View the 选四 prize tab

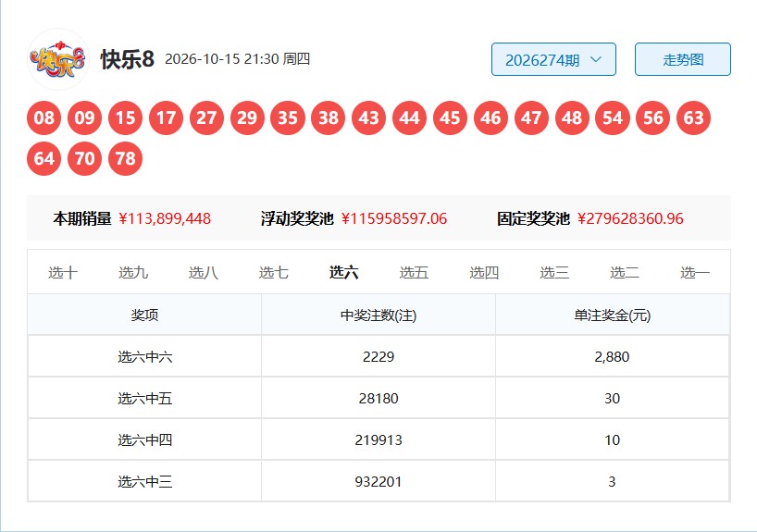[484, 273]
